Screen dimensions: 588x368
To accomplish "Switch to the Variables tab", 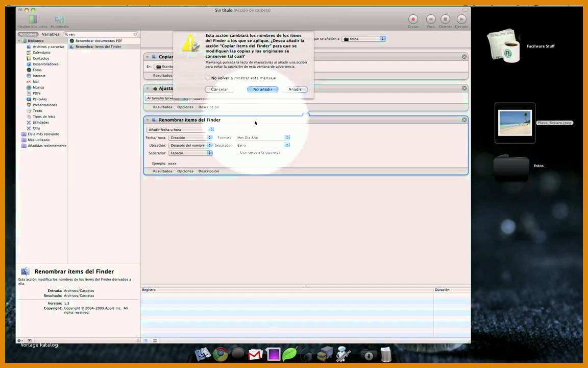I will (x=51, y=34).
